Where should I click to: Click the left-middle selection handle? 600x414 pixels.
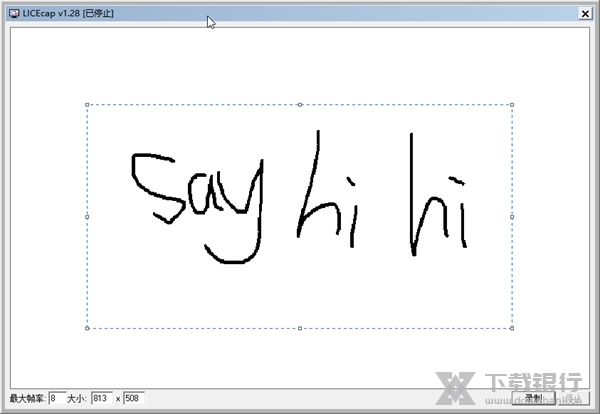click(88, 216)
